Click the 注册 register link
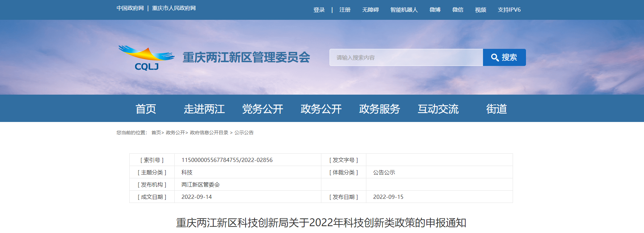The height and width of the screenshot is (233, 644). (x=345, y=10)
